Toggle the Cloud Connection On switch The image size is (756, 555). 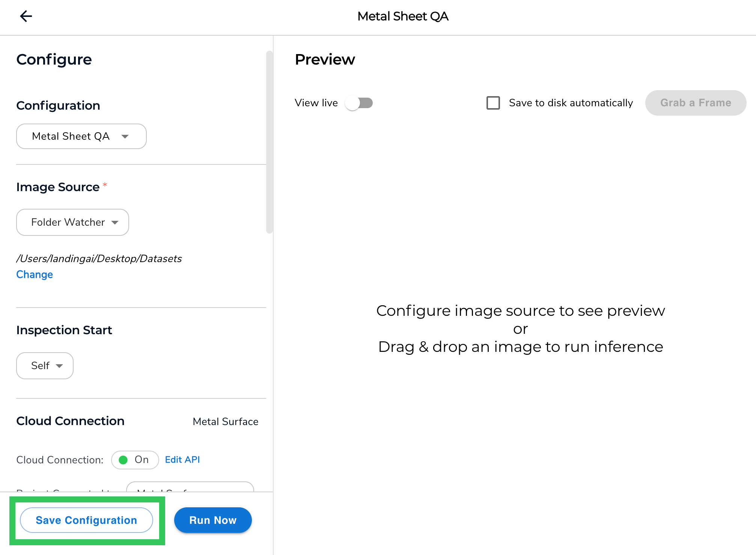click(135, 460)
